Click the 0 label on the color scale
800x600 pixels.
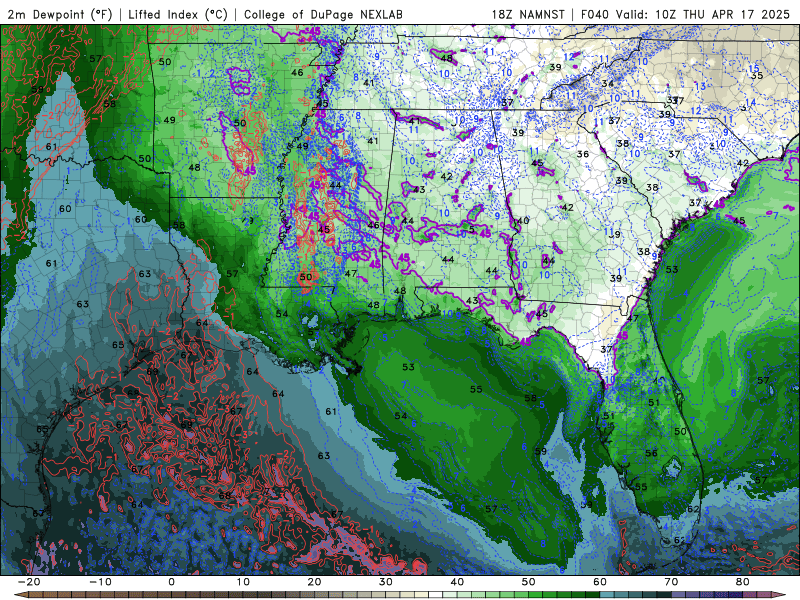[x=171, y=582]
